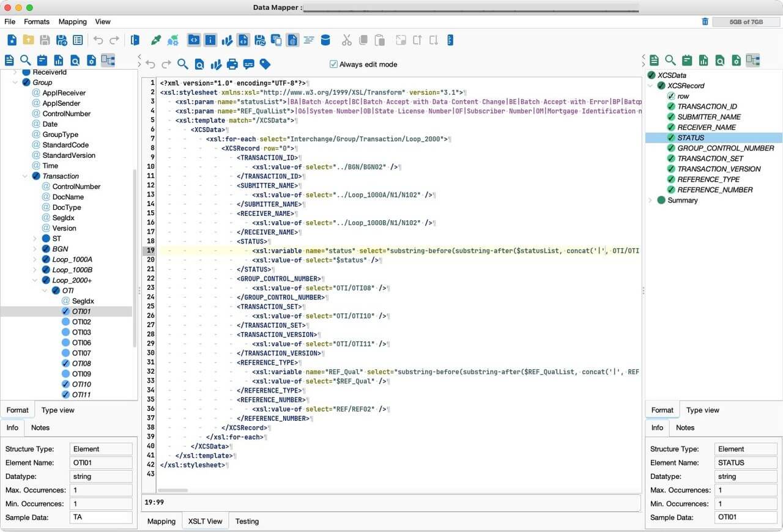The image size is (783, 532).
Task: Click the 5GB of 7GB memory usage bar
Action: click(746, 21)
